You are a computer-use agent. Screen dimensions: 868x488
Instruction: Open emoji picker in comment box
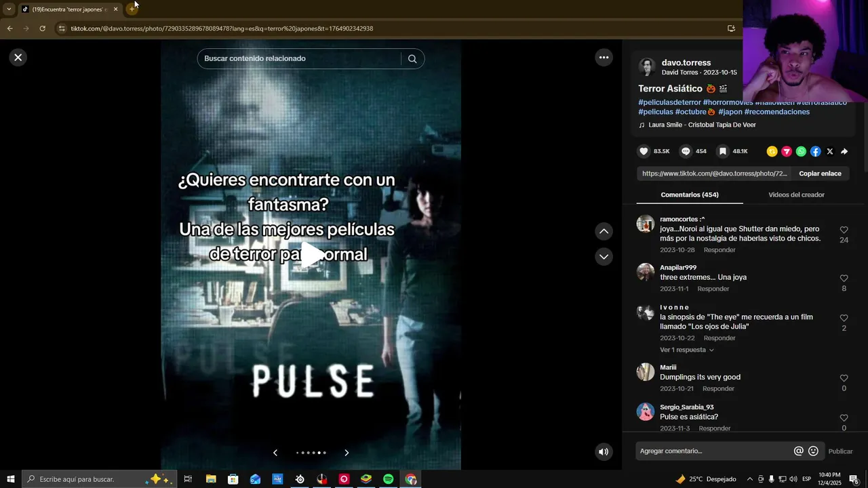click(x=813, y=451)
